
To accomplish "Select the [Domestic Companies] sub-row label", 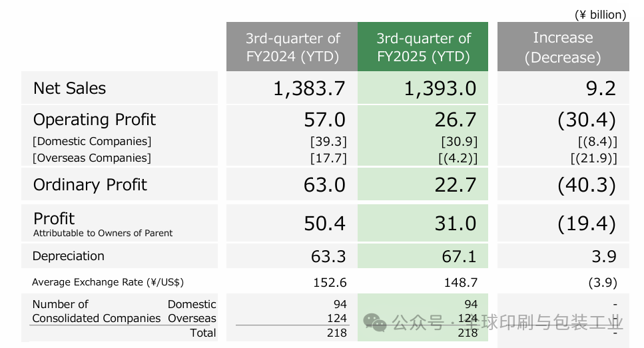I will pyautogui.click(x=92, y=141).
